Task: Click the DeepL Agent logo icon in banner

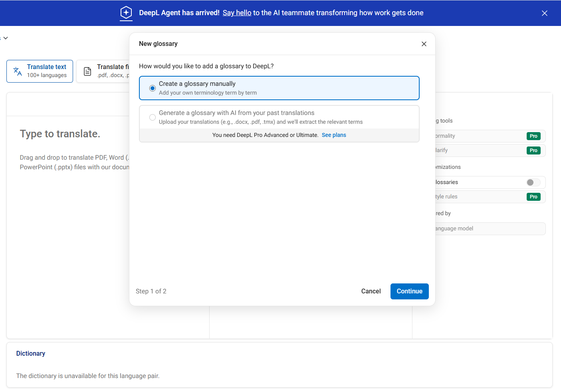Action: tap(126, 13)
